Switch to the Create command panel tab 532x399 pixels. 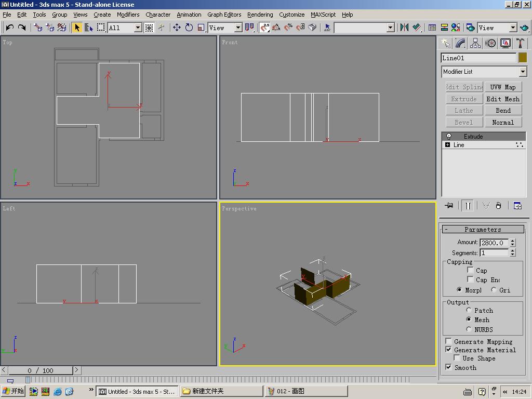pos(445,43)
